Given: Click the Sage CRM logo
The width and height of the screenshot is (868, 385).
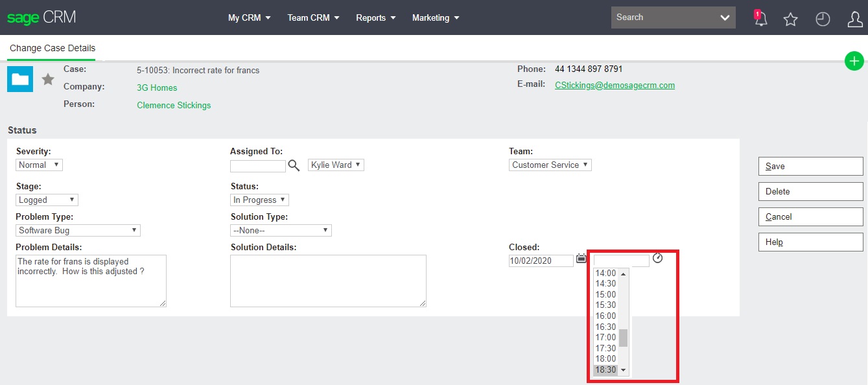Looking at the screenshot, I should (41, 17).
